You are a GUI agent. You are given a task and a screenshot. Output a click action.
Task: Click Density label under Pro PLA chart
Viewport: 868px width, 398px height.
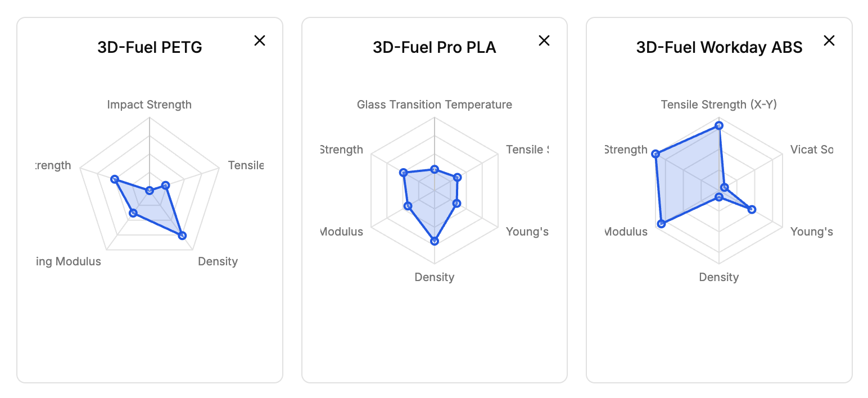[x=434, y=277]
